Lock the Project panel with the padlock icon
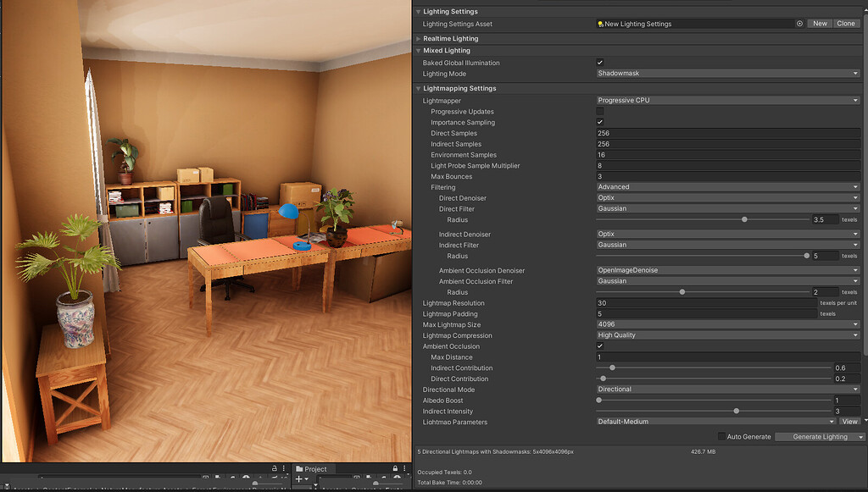The width and height of the screenshot is (868, 492). tap(395, 468)
